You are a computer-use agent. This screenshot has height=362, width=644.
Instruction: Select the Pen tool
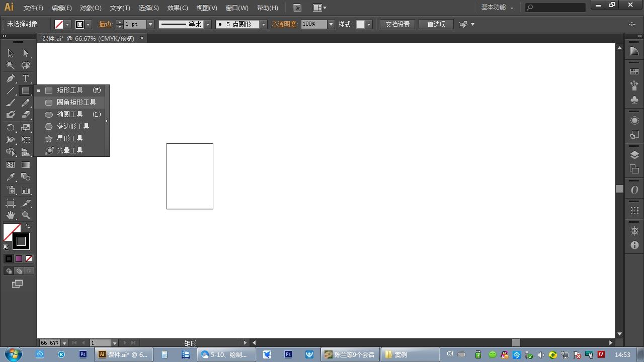pos(11,78)
